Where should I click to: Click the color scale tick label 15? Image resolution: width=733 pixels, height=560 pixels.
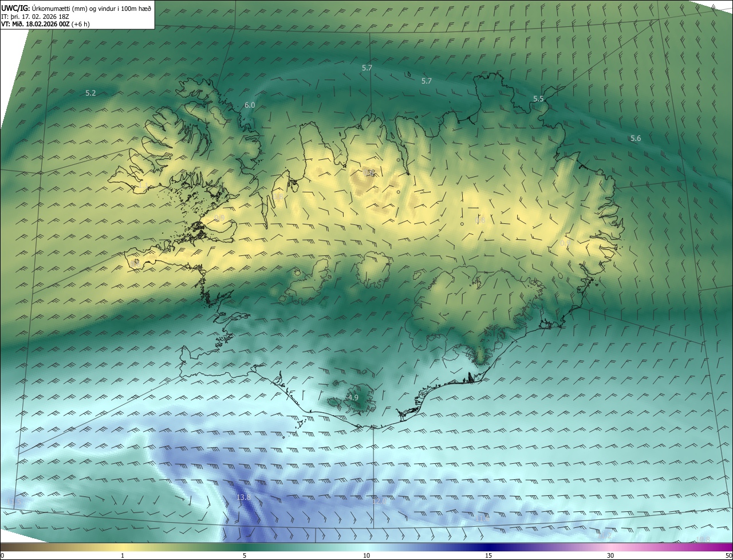[488, 555]
